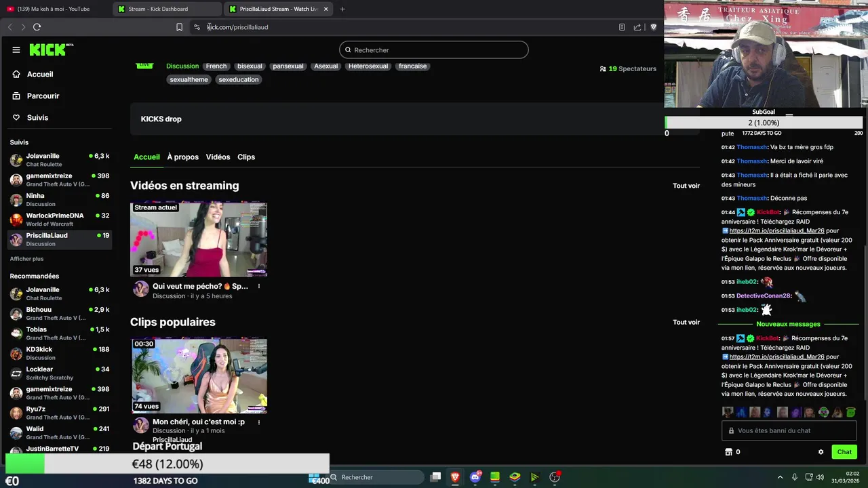Open the Stream actuel video thumbnail
The width and height of the screenshot is (868, 488).
coord(199,239)
